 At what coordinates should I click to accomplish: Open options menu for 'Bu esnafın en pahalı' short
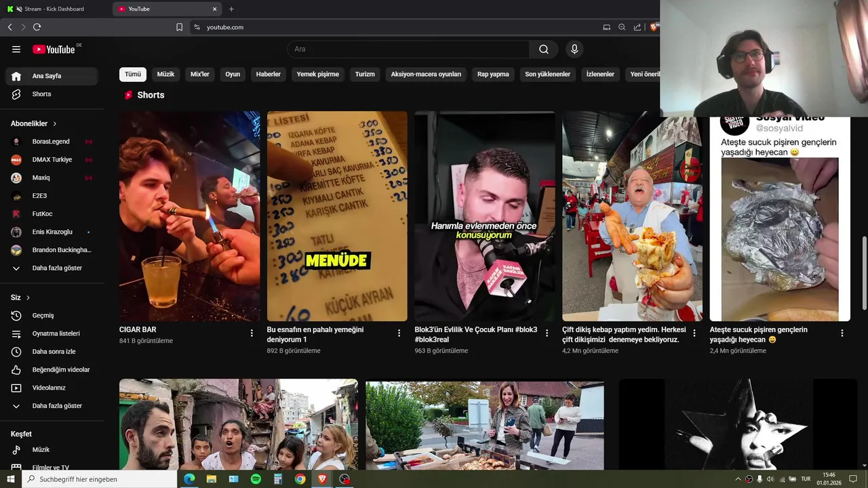point(399,333)
